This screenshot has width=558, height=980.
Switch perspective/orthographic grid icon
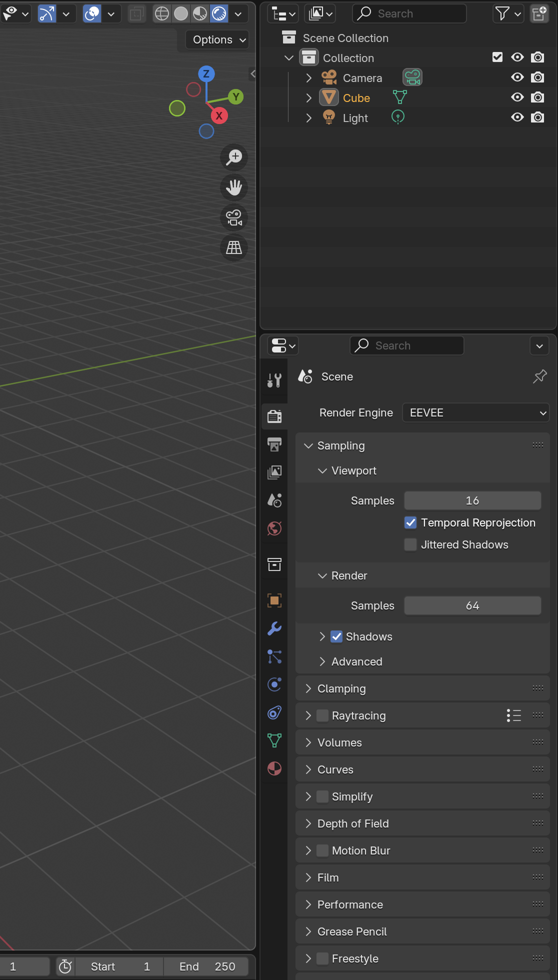(234, 247)
